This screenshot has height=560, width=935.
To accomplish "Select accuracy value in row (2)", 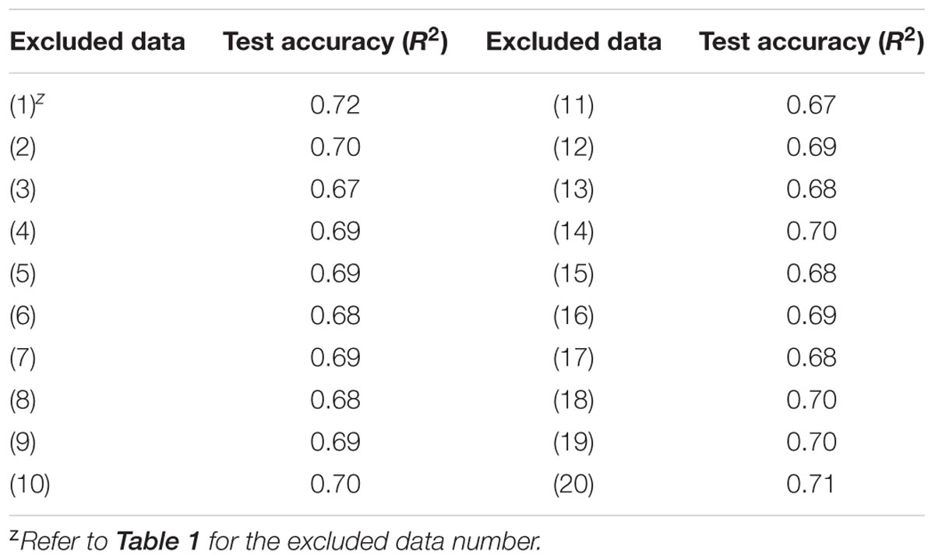I will (x=335, y=147).
